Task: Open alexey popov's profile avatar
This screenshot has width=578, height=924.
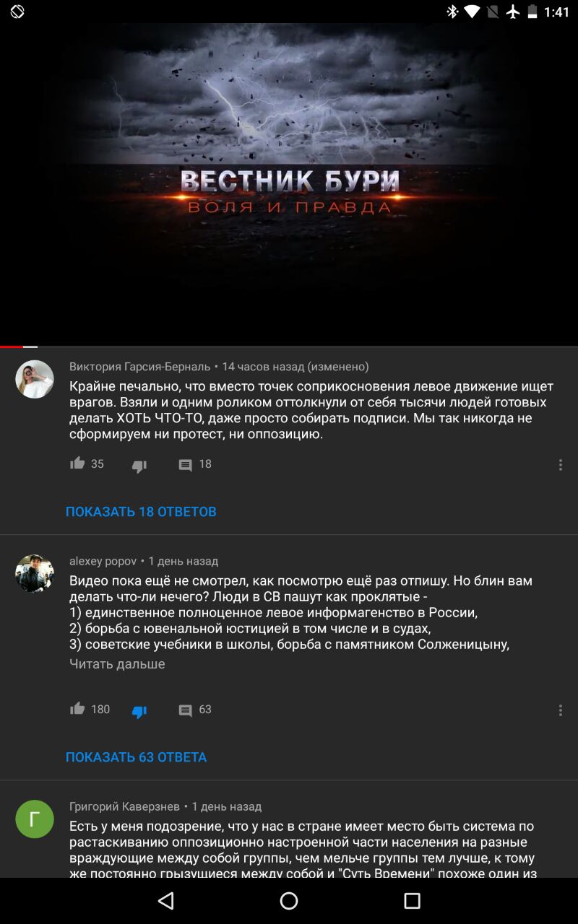Action: pyautogui.click(x=35, y=574)
